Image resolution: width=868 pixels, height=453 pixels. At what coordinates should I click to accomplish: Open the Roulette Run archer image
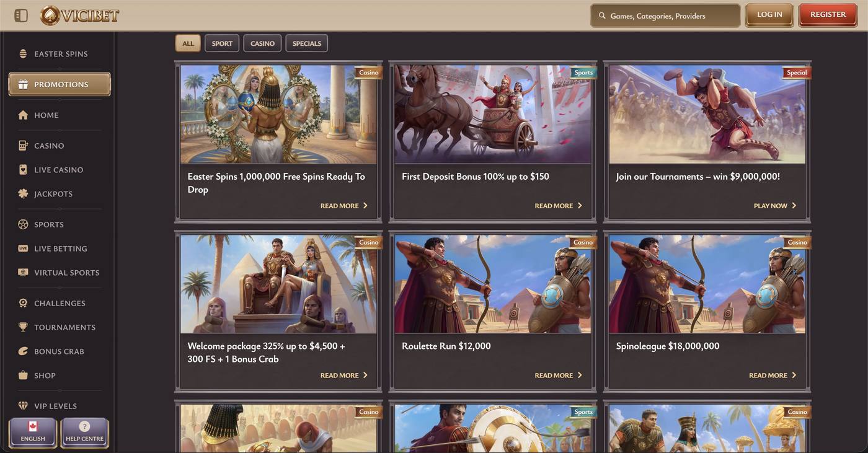493,284
